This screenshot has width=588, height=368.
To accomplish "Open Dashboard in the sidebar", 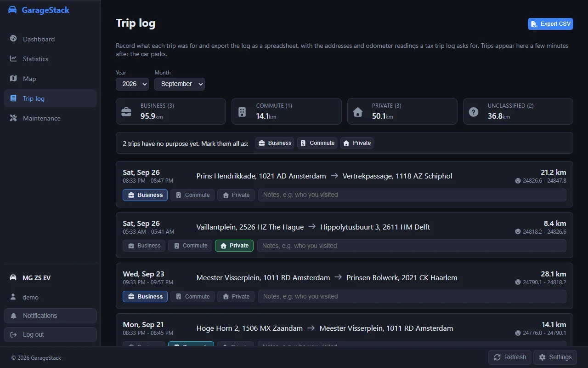I will click(50, 39).
